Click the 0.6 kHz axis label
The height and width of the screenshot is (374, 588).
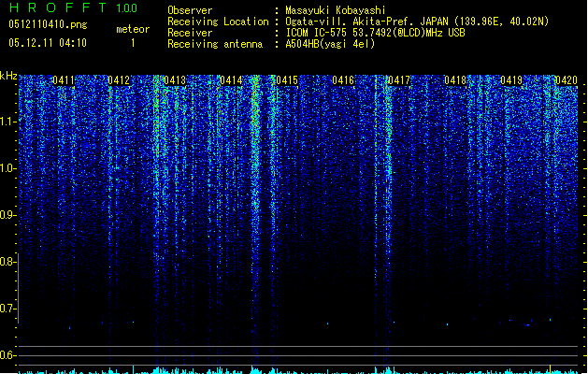pos(7,355)
